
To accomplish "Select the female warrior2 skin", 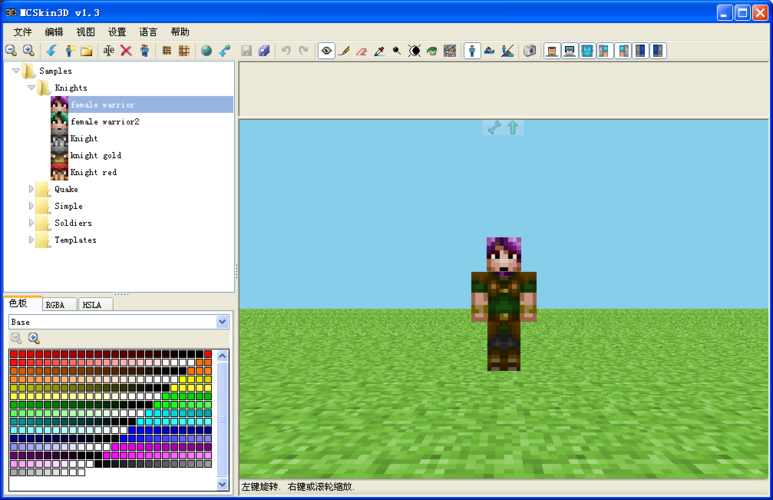I will 105,122.
